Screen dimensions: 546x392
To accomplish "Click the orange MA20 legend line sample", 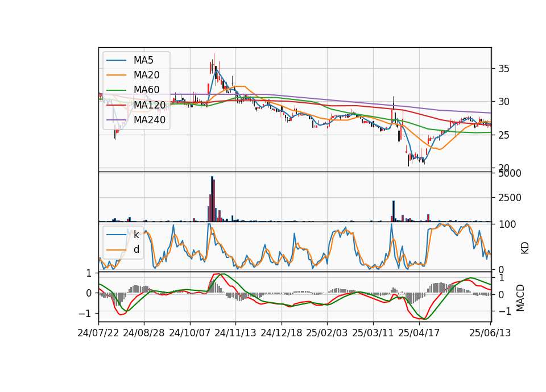I will pyautogui.click(x=116, y=75).
